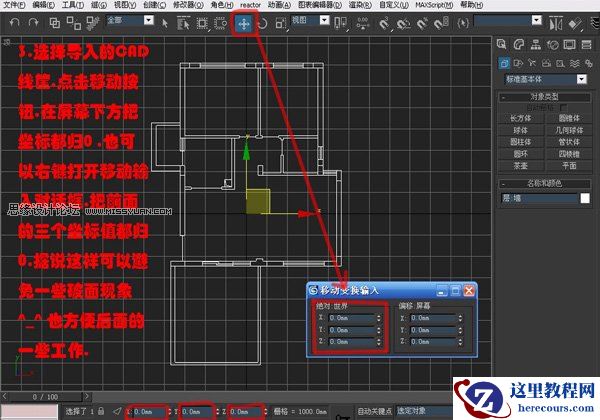Click the Bind to Space Warp icon

tap(93, 23)
